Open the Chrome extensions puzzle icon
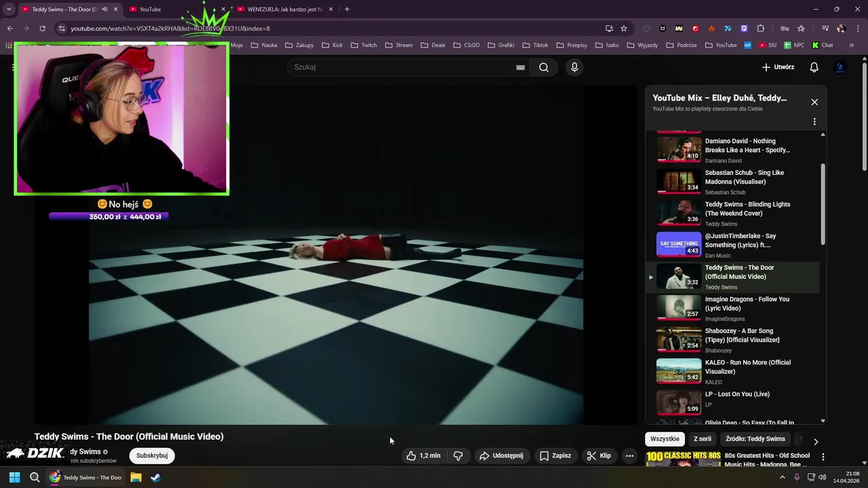 [760, 28]
